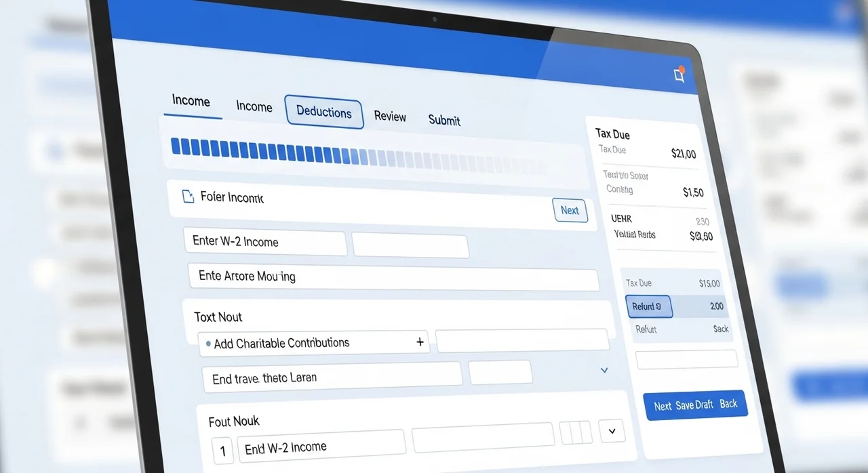This screenshot has width=868, height=473.
Task: Click the small segmented box beside the dropdown
Action: pos(576,432)
